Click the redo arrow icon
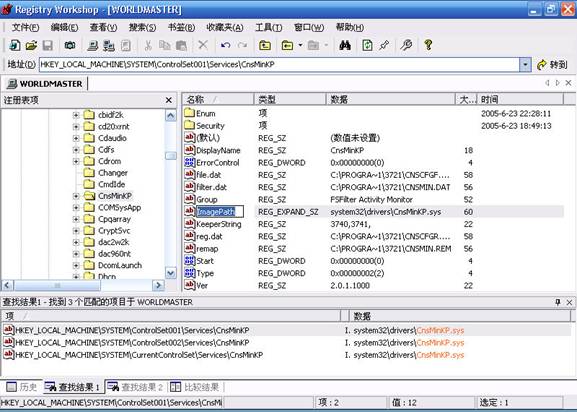The width and height of the screenshot is (577, 412). pyautogui.click(x=242, y=45)
